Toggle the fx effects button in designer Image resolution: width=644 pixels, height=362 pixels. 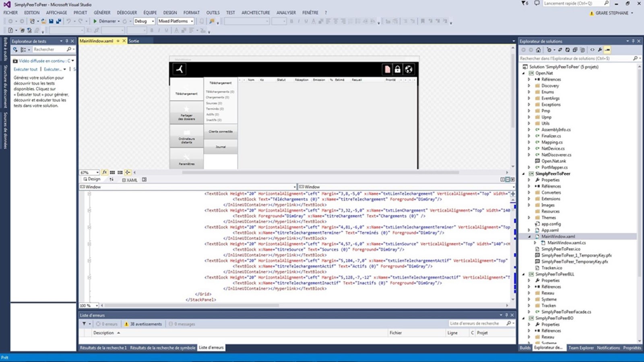click(x=105, y=173)
